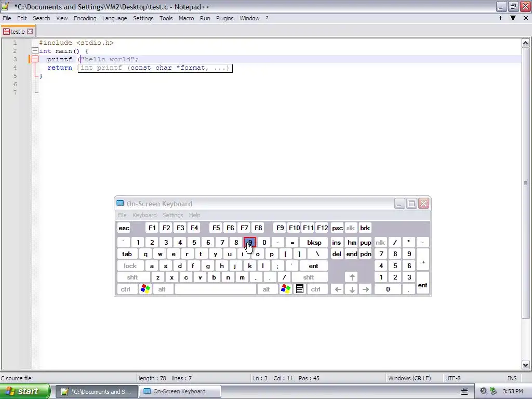532x399 pixels.
Task: Click the editor scrollbar up arrow
Action: coord(526,43)
